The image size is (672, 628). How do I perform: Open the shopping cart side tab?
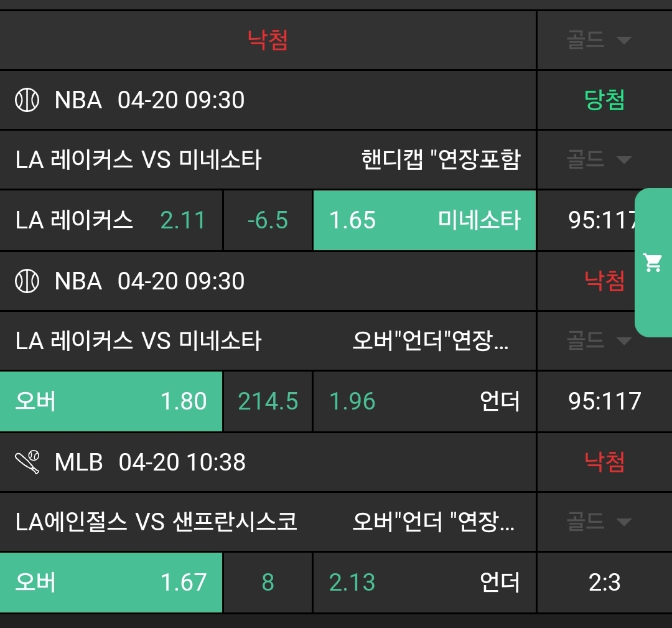(653, 263)
